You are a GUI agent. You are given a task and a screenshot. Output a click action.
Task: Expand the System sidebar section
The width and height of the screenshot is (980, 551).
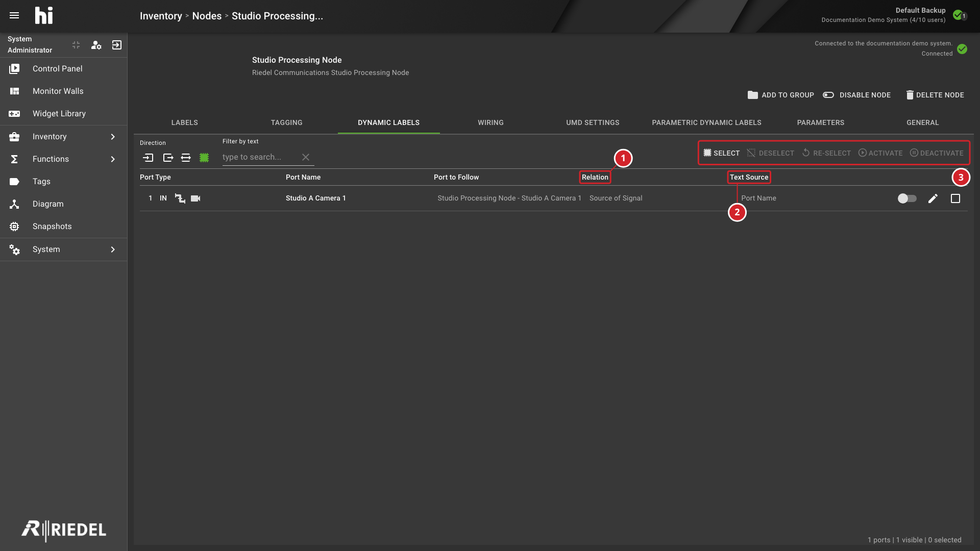64,249
